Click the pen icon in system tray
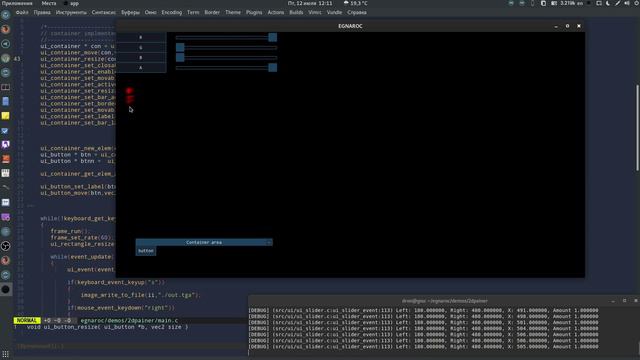The image size is (640, 360). pyautogui.click(x=618, y=3)
